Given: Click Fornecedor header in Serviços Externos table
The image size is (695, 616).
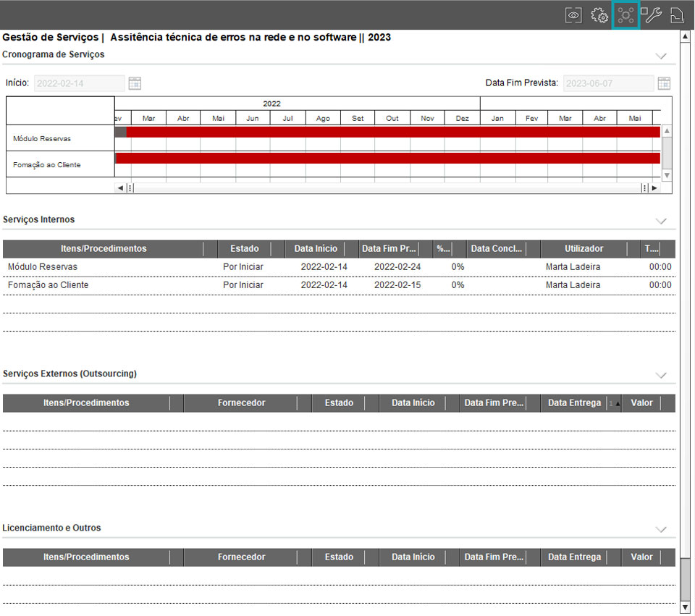Looking at the screenshot, I should click(241, 403).
